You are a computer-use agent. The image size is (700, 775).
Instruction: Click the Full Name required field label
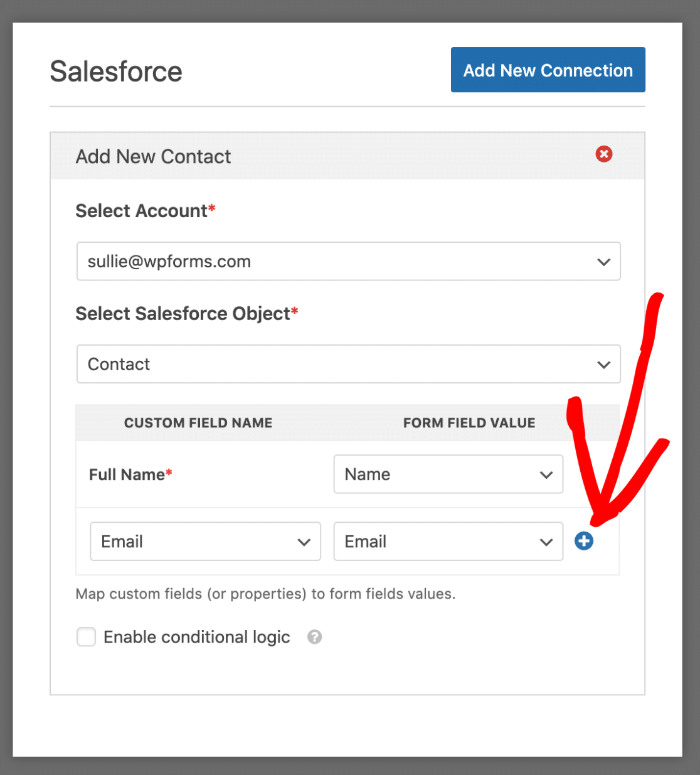click(x=130, y=474)
